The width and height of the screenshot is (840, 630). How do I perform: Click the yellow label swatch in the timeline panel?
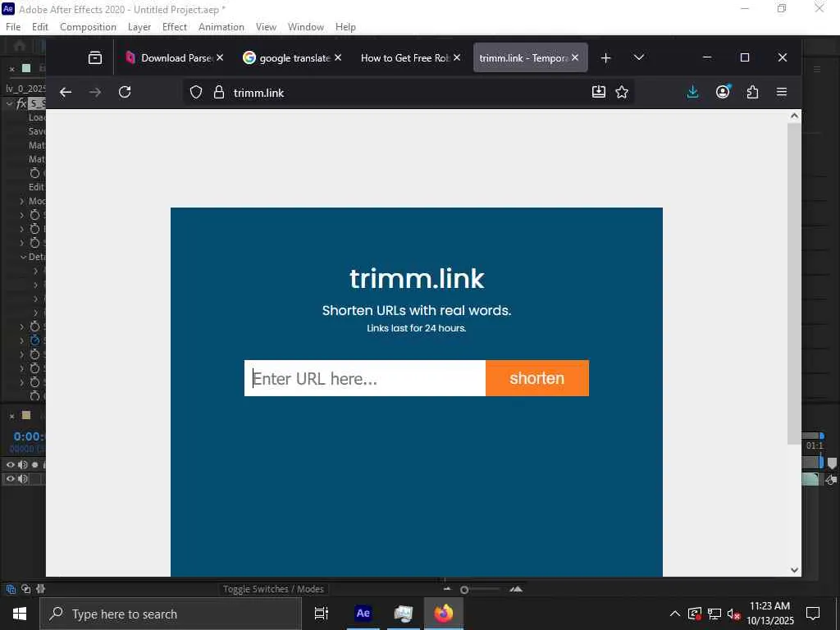25,415
